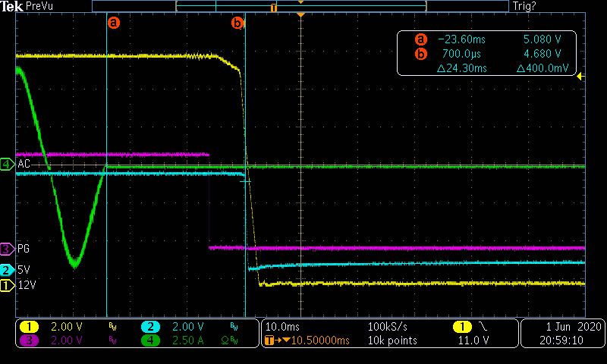Select the channel 4 AC ground marker
The width and height of the screenshot is (607, 364).
coord(7,164)
